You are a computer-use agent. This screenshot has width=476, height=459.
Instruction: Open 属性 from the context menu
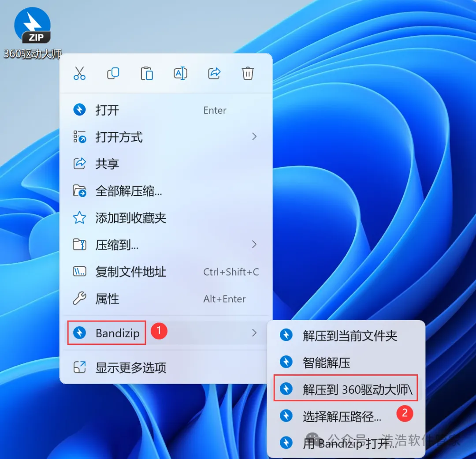pos(166,299)
